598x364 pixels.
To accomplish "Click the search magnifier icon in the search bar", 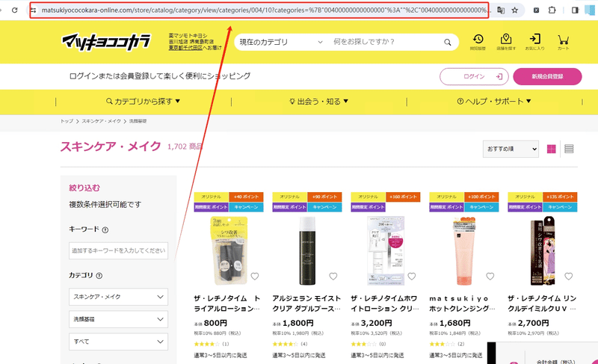I will 447,43.
